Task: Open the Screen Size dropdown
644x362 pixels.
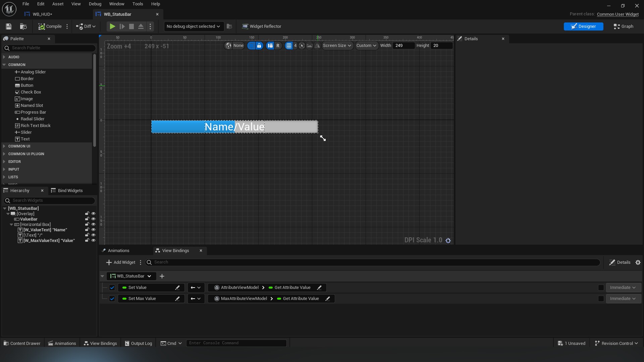Action: (x=337, y=46)
